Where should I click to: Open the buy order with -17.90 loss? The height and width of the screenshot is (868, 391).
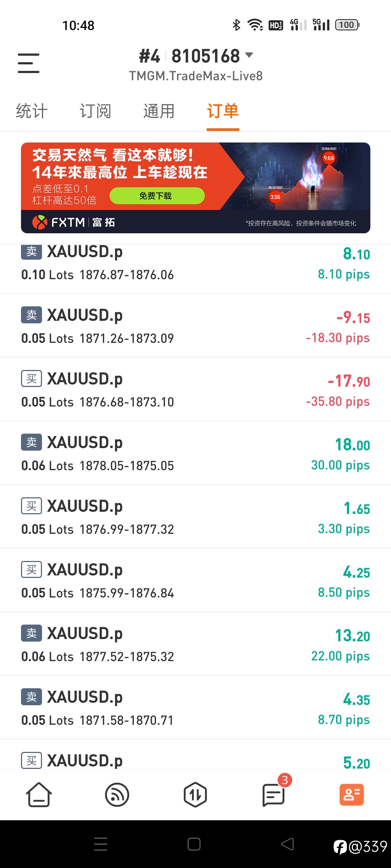tap(195, 390)
